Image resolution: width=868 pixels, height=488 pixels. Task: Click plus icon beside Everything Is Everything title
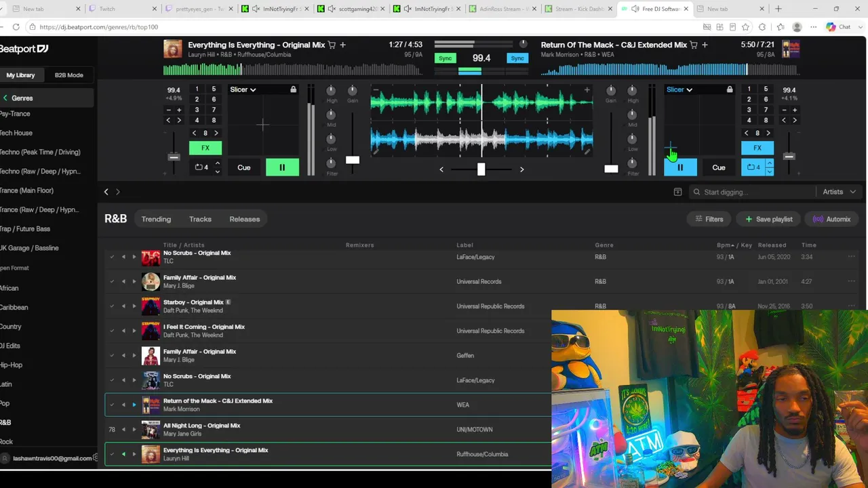click(x=343, y=45)
